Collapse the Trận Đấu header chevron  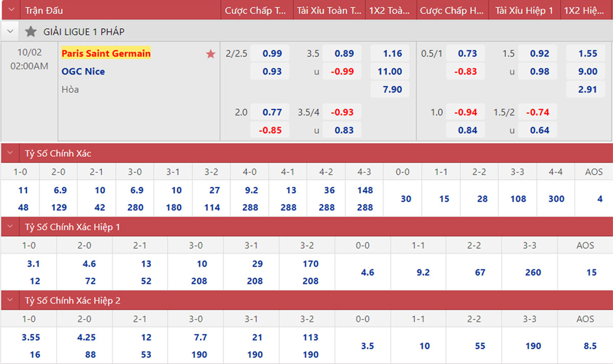[x=11, y=10]
